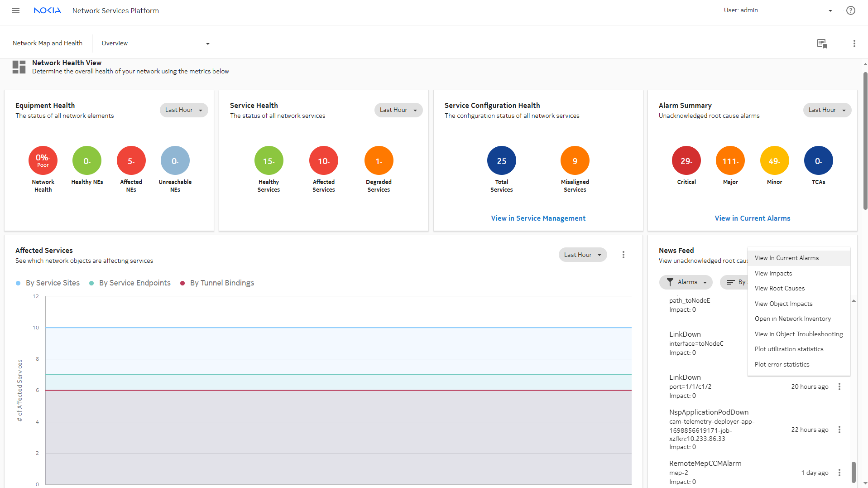Open Equipment Health Last Hour dropdown

point(184,110)
